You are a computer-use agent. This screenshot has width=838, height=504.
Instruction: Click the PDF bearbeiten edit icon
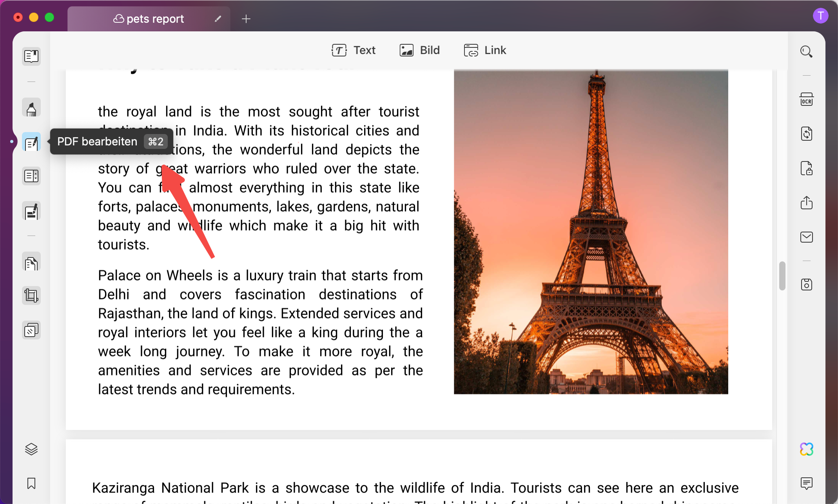31,143
